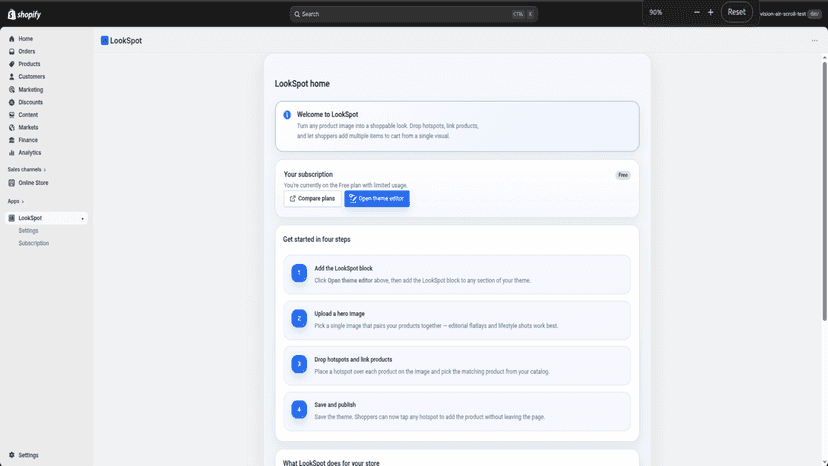Select Drop hotspots and link products step
The height and width of the screenshot is (466, 828).
point(457,366)
